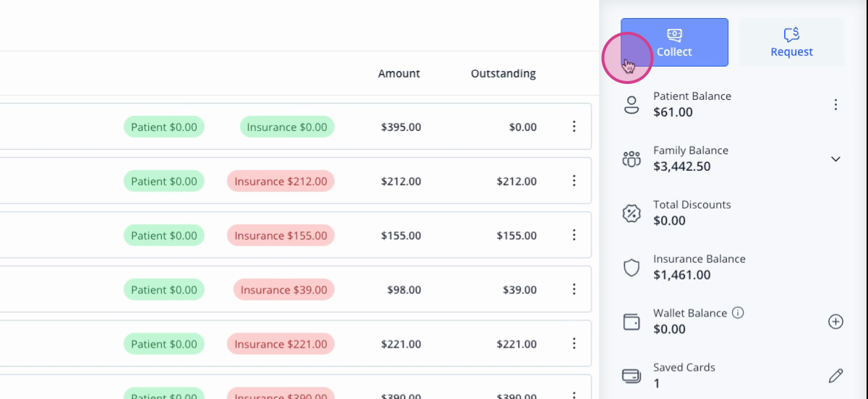
Task: Click the Request payment button
Action: tap(791, 43)
